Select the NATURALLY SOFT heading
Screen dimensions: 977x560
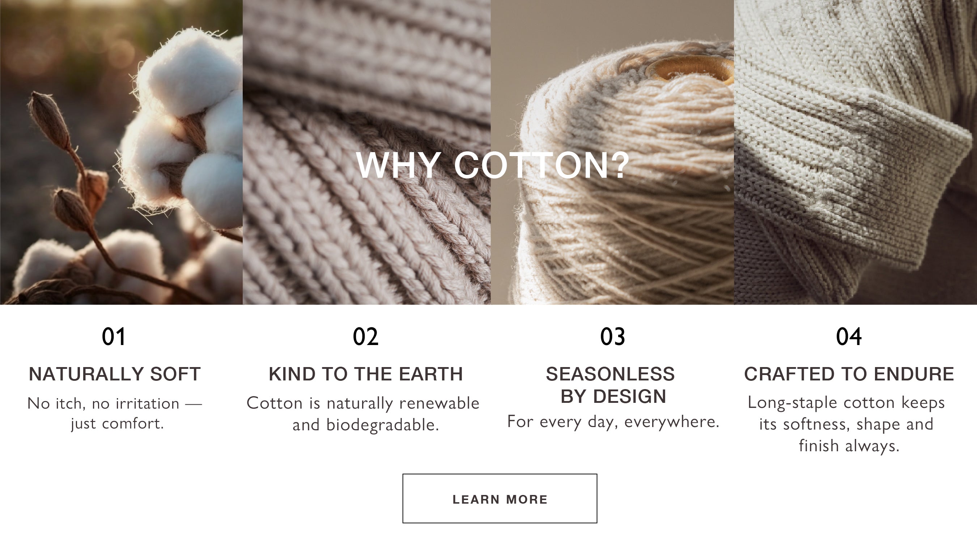(115, 374)
